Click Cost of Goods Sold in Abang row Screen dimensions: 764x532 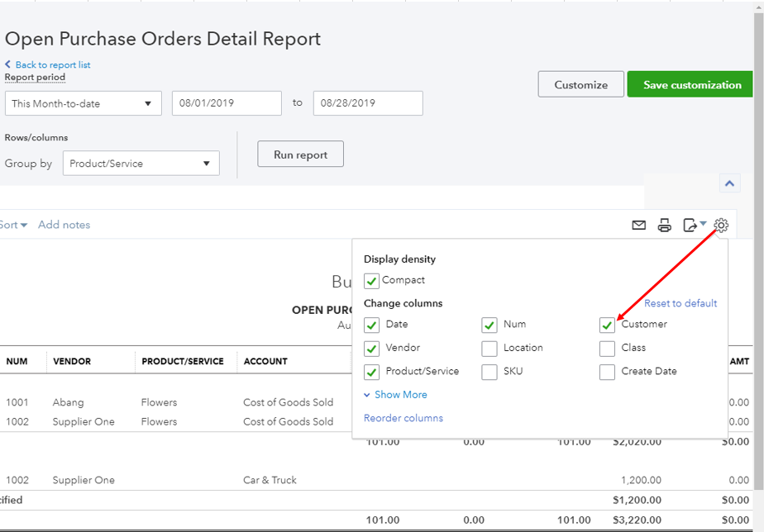click(288, 402)
